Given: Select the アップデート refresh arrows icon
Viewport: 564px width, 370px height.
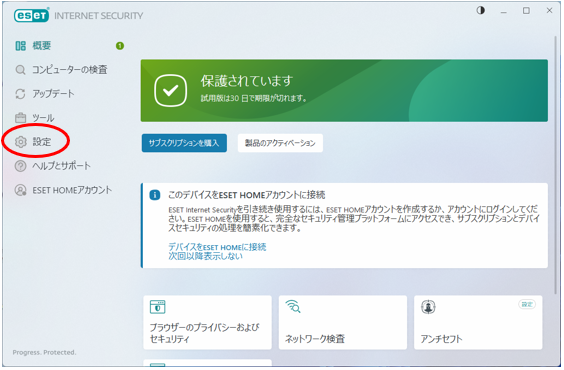Looking at the screenshot, I should pos(21,94).
